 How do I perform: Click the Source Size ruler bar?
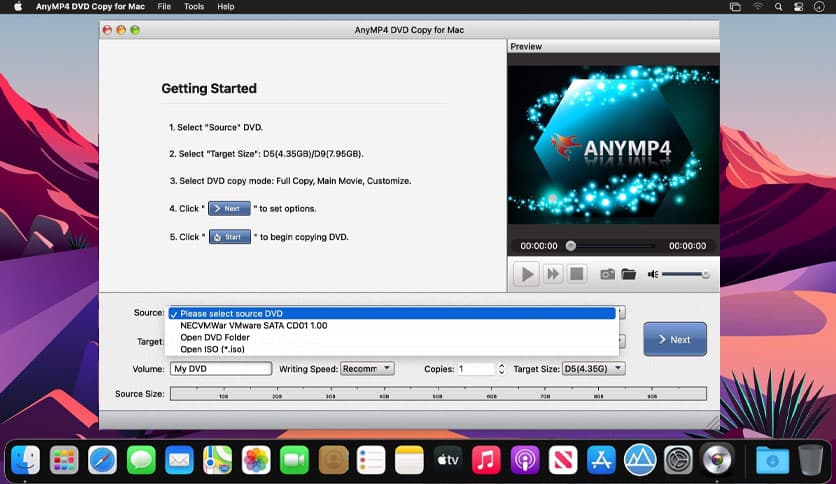pyautogui.click(x=438, y=393)
